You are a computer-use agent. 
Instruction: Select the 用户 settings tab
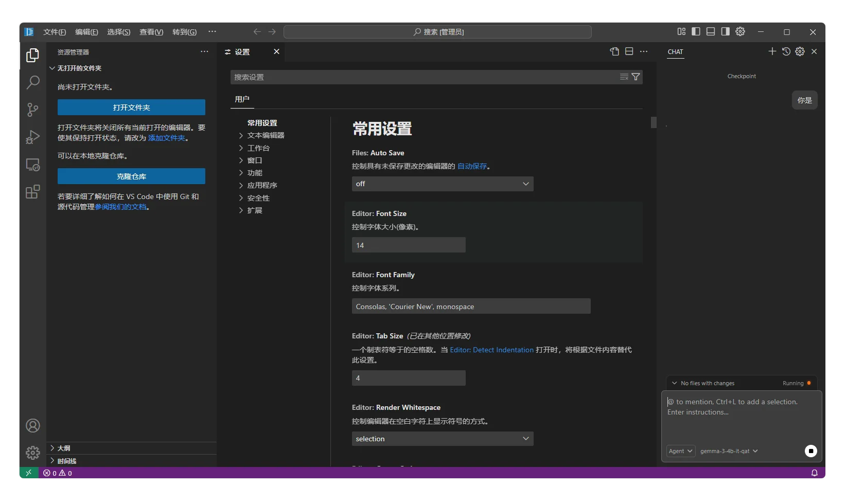click(x=242, y=99)
